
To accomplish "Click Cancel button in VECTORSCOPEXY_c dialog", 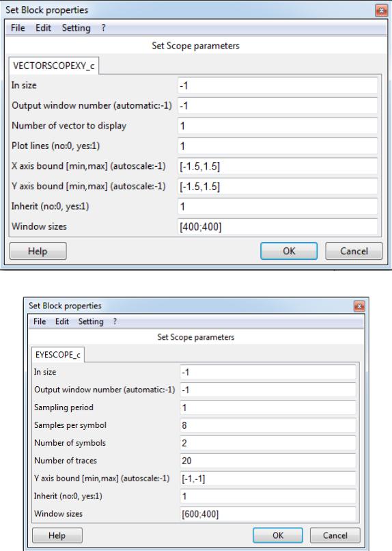I will pyautogui.click(x=354, y=251).
